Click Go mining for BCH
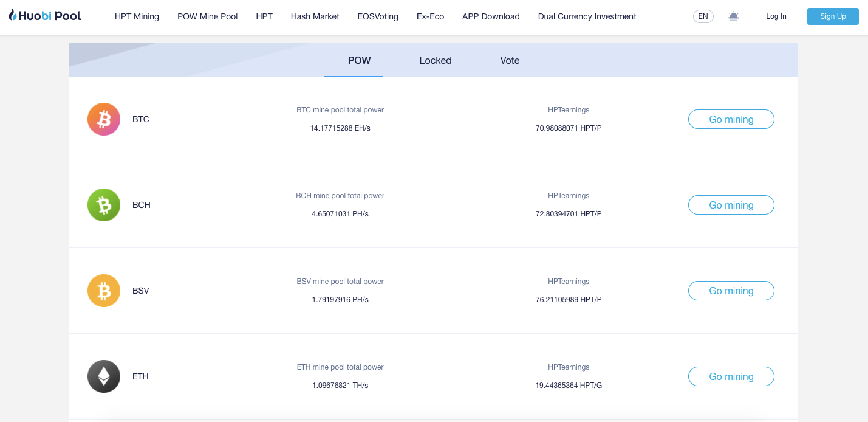The width and height of the screenshot is (868, 422). 731,205
